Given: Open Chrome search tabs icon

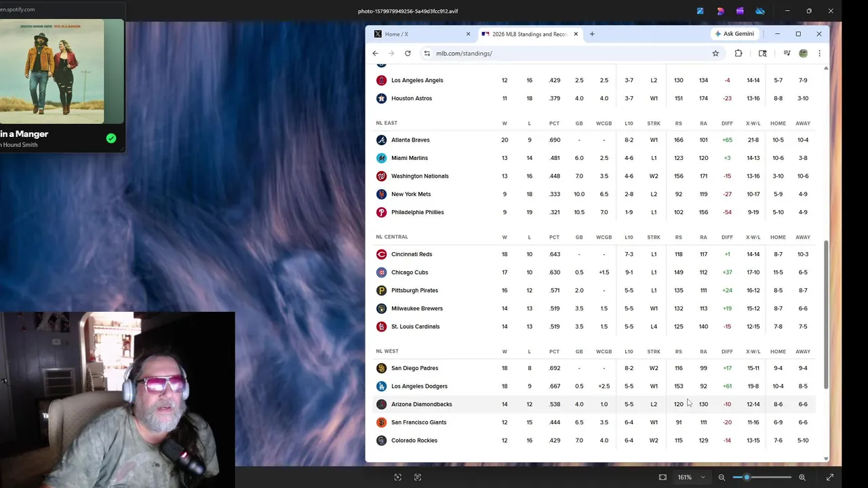Looking at the screenshot, I should 763,53.
